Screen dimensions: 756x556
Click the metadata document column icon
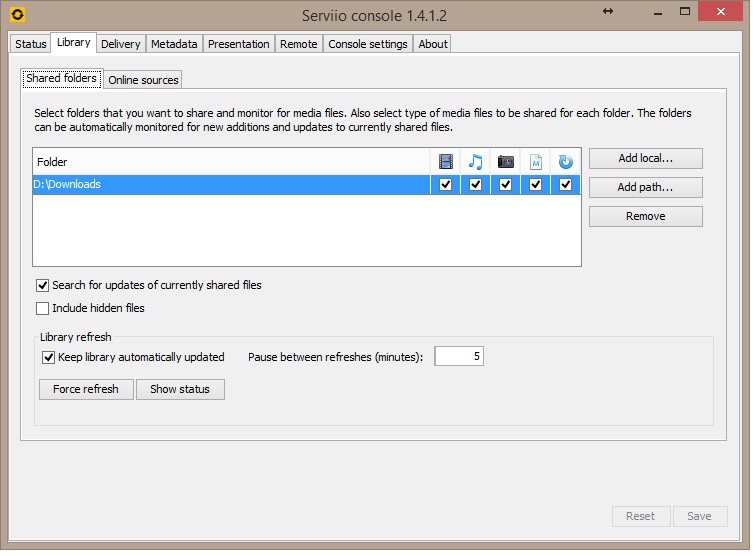(536, 162)
